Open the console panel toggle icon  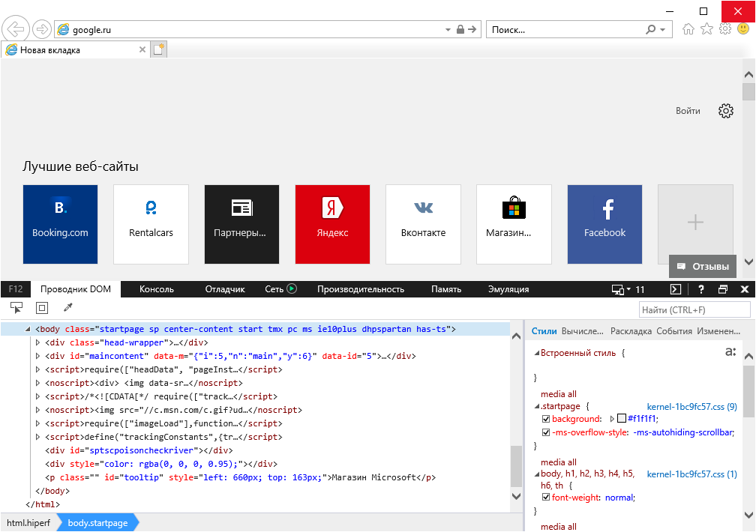pos(676,289)
